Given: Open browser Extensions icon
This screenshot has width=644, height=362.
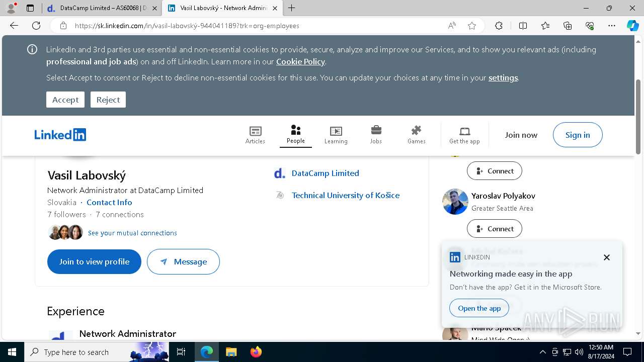Looking at the screenshot, I should coord(499,26).
